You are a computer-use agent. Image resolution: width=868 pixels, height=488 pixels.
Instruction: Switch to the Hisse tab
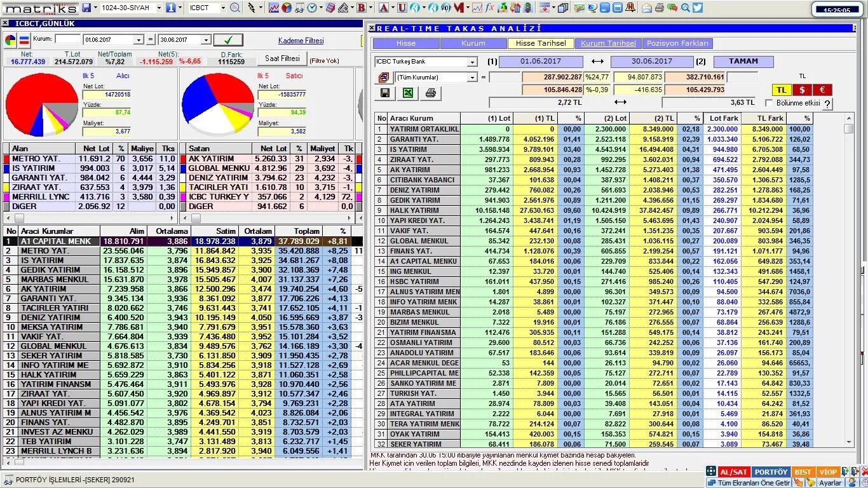tap(405, 43)
